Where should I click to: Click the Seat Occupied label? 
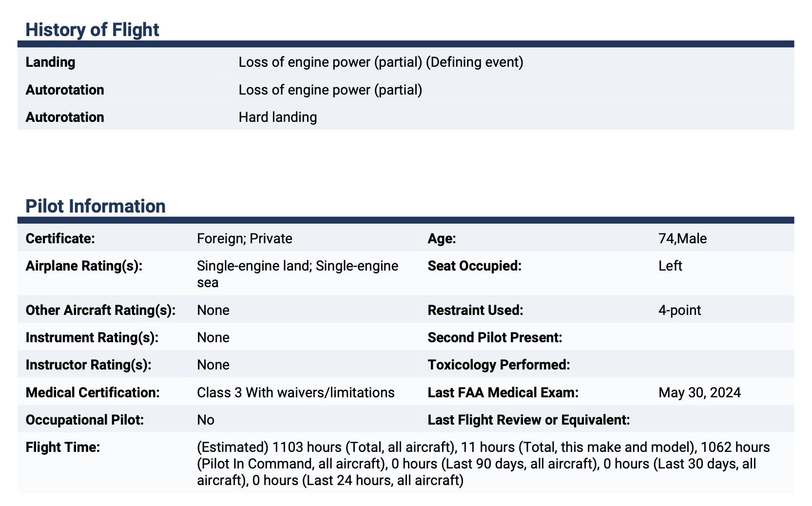pyautogui.click(x=474, y=266)
